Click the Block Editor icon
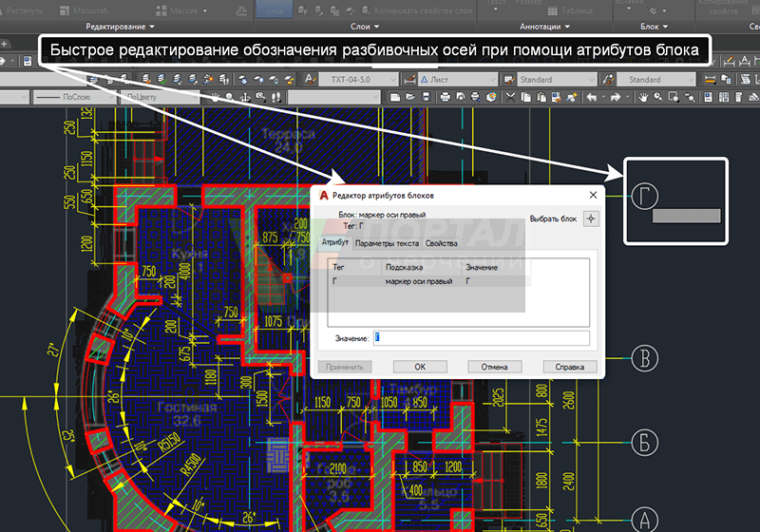The width and height of the screenshot is (760, 532). click(572, 98)
